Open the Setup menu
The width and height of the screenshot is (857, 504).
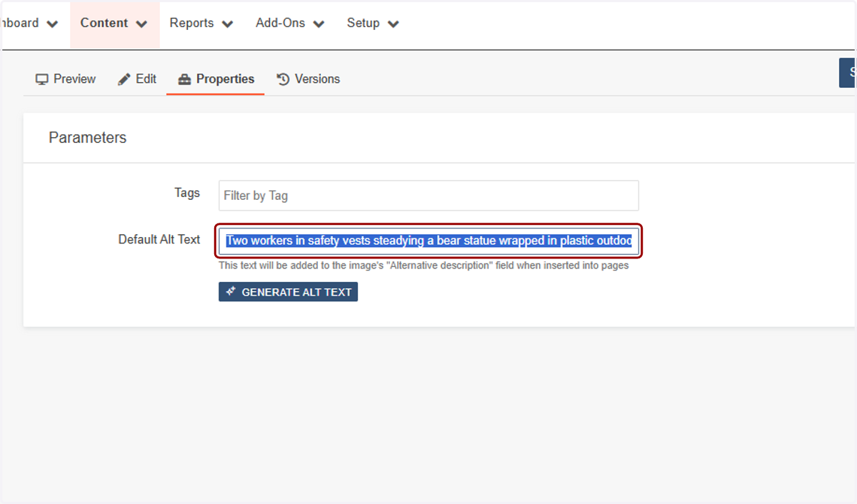(x=373, y=24)
